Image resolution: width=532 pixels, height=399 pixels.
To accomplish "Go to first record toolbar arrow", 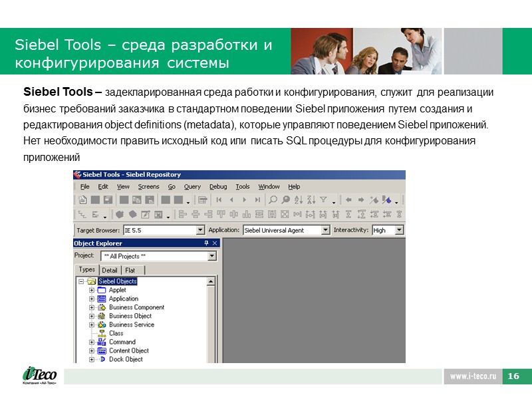I will tap(219, 200).
